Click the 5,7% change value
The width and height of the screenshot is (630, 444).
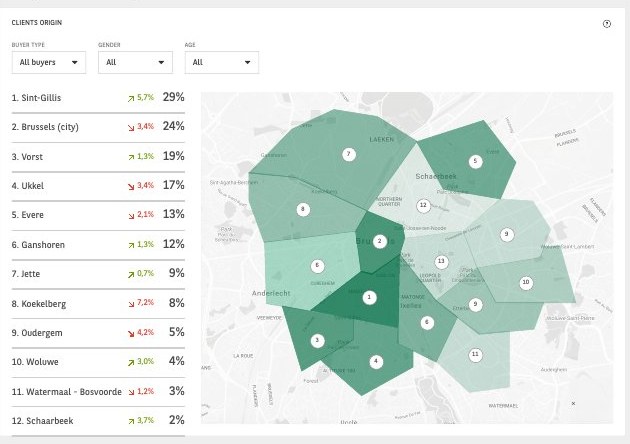(x=145, y=97)
